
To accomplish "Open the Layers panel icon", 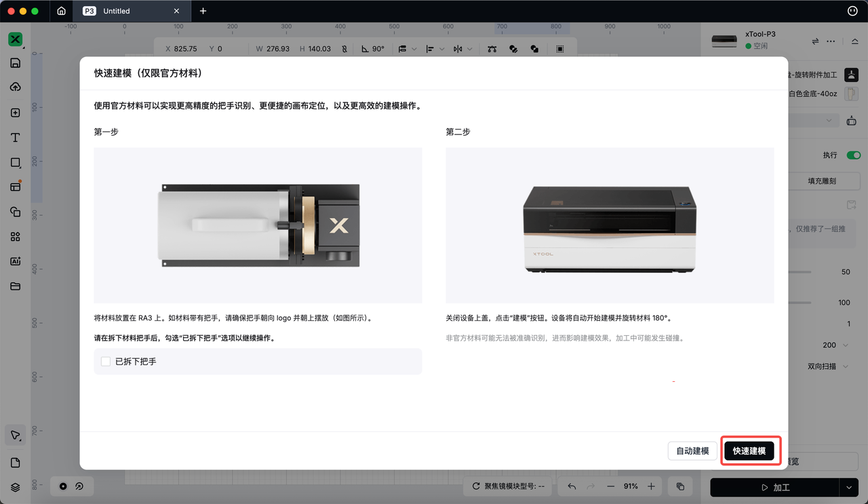I will click(x=15, y=487).
